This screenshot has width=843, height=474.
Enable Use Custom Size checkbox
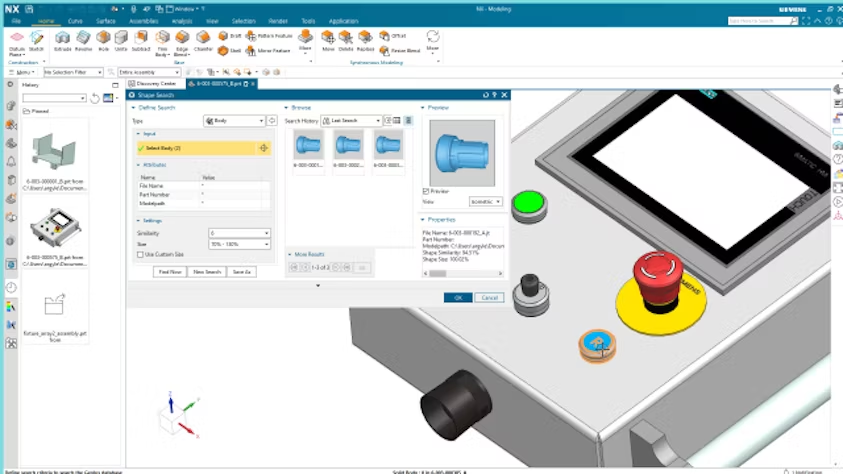(x=140, y=254)
